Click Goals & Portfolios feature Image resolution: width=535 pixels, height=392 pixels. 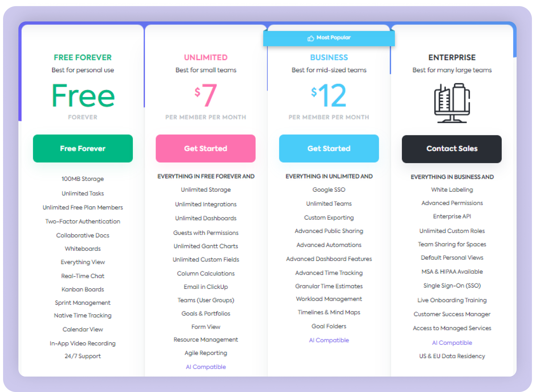point(206,314)
